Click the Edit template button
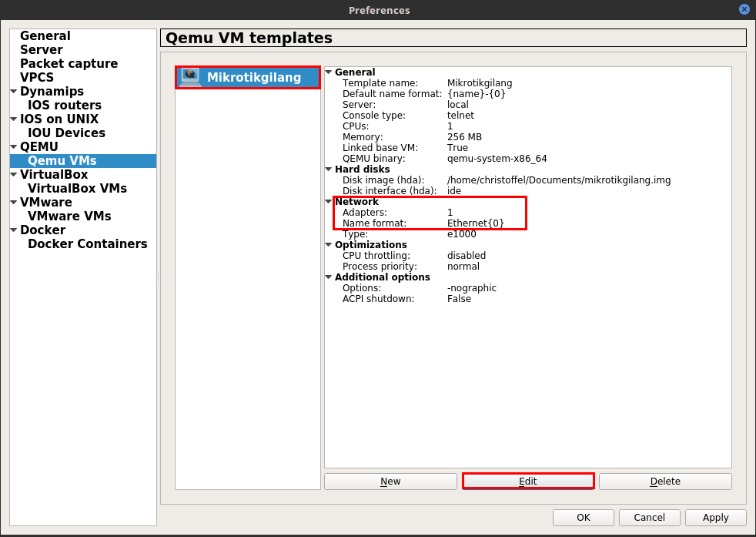 pos(528,481)
